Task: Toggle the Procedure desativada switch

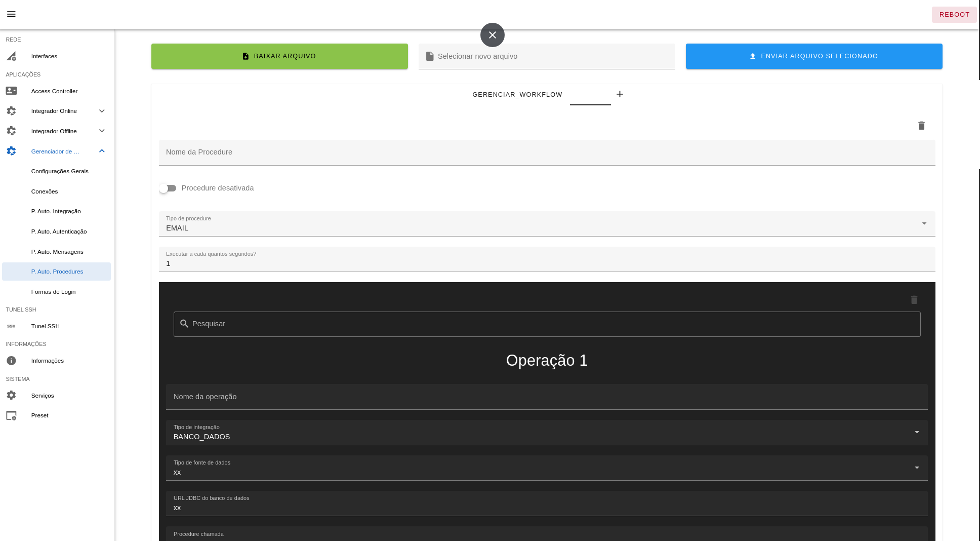Action: [x=168, y=188]
